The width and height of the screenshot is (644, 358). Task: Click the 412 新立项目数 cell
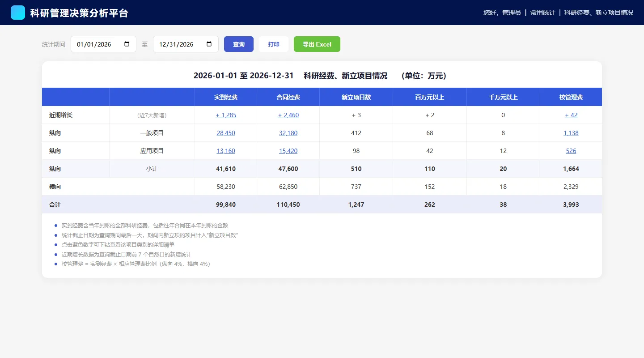coord(356,133)
